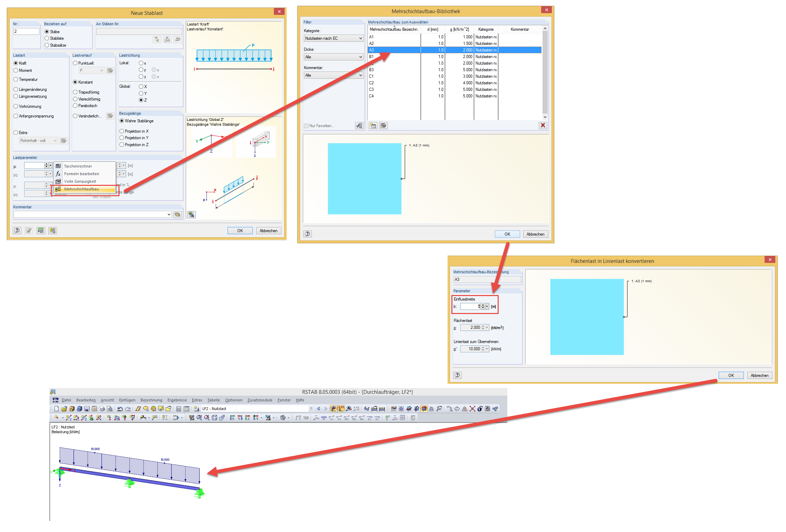Click the view in Z direction icon
Screen dimensions: 786x532
[248, 418]
